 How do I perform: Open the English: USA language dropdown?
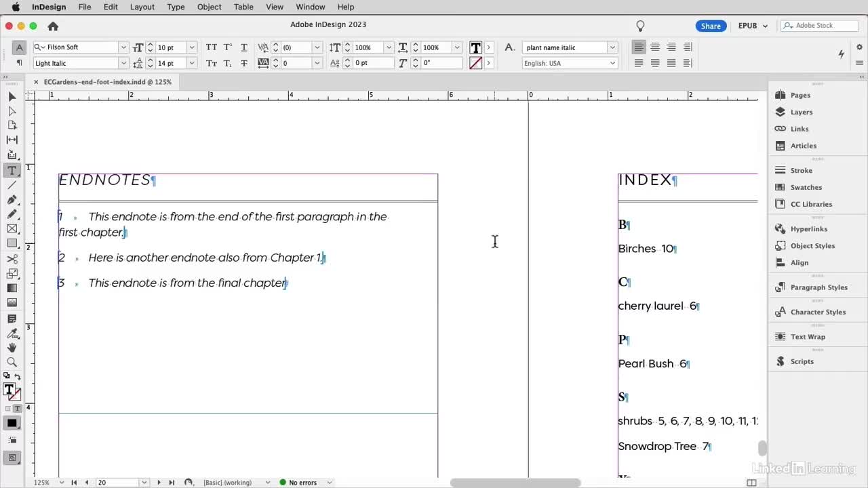click(x=612, y=63)
